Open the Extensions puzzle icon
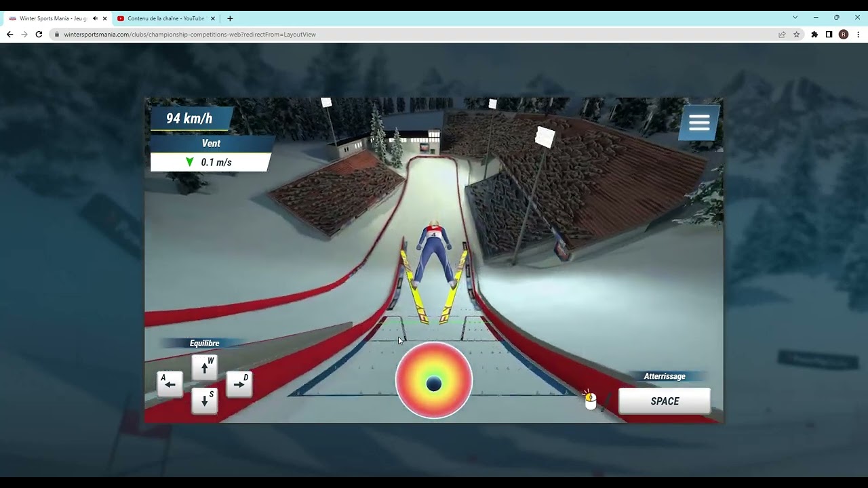Screen dimensions: 868x488 coord(814,34)
